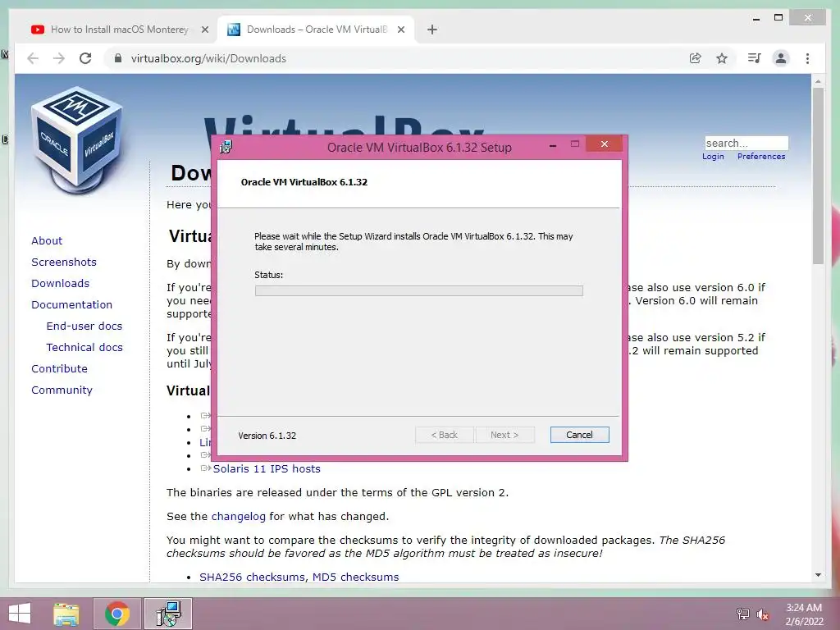
Task: Click the share page icon
Action: (x=696, y=58)
